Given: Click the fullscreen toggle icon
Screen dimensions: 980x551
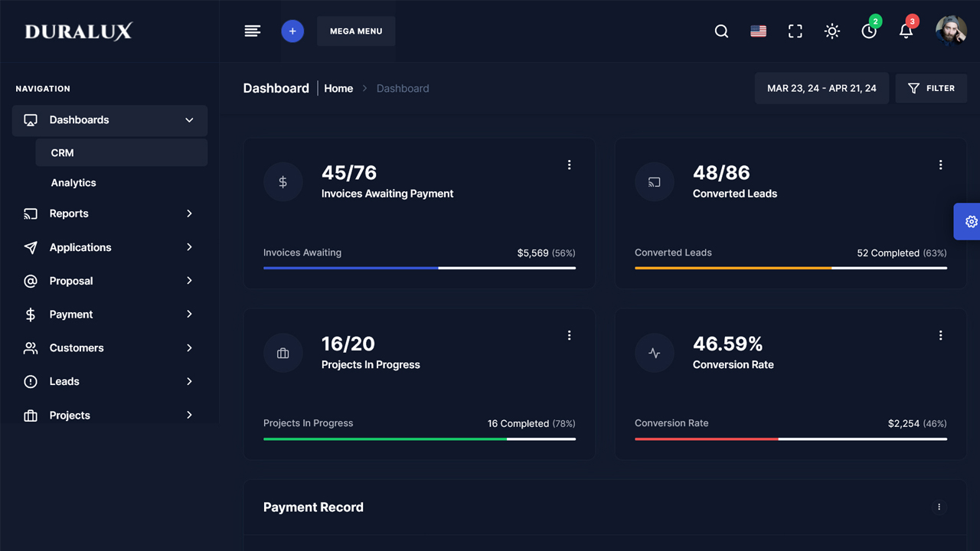Looking at the screenshot, I should point(795,31).
